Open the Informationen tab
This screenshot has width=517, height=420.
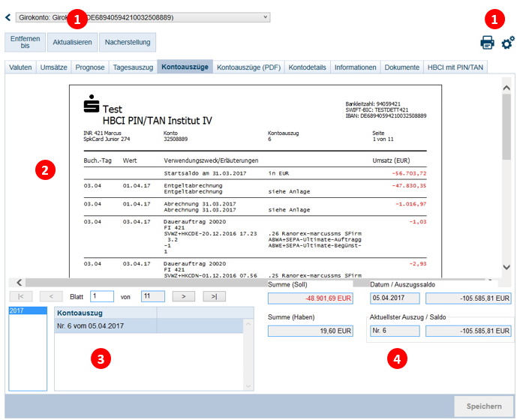coord(356,67)
